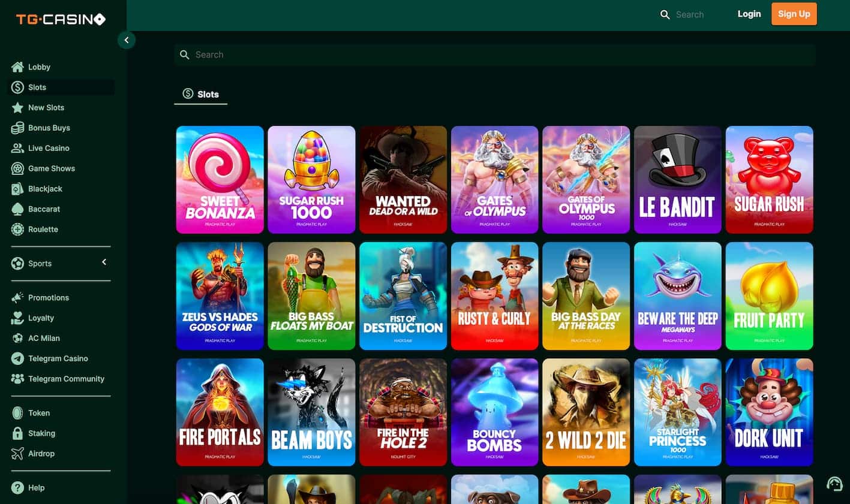850x504 pixels.
Task: Select the Slots dollar coin icon
Action: pos(17,87)
